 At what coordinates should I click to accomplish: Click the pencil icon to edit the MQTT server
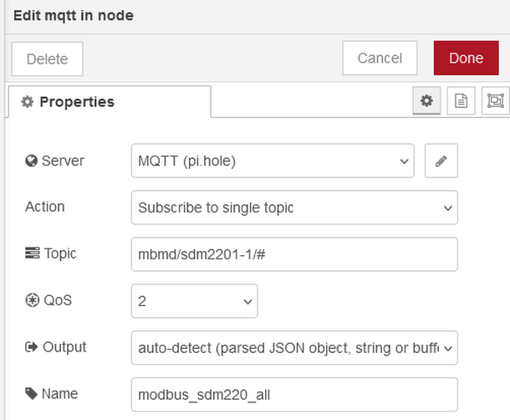pos(441,161)
